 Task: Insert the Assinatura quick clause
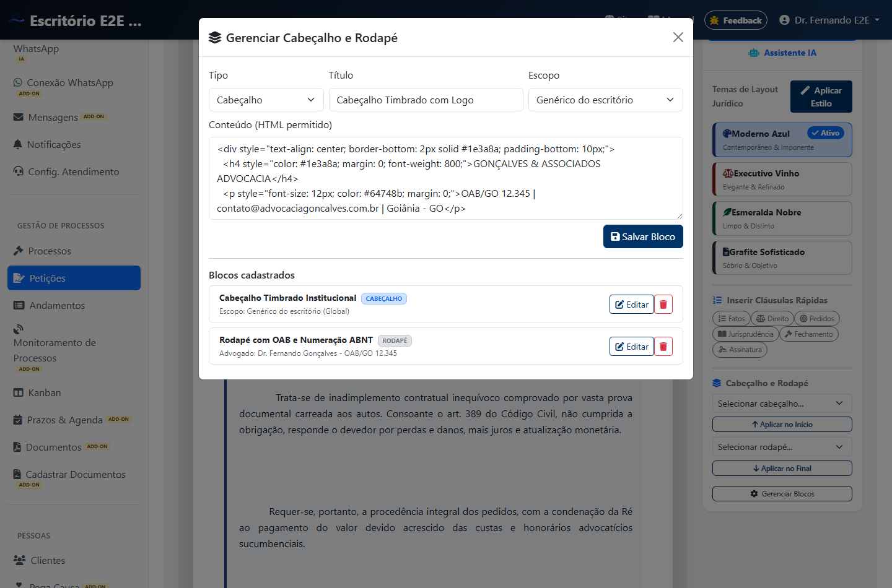click(740, 350)
